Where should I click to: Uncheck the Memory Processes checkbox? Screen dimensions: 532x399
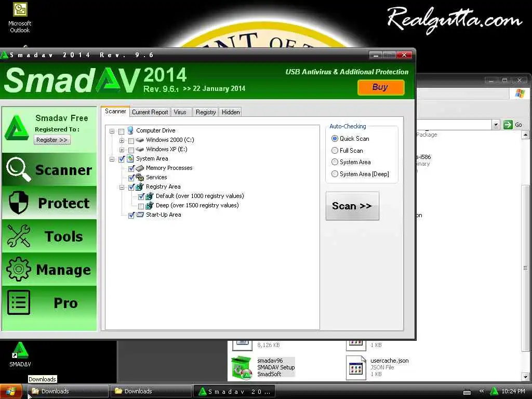(131, 169)
